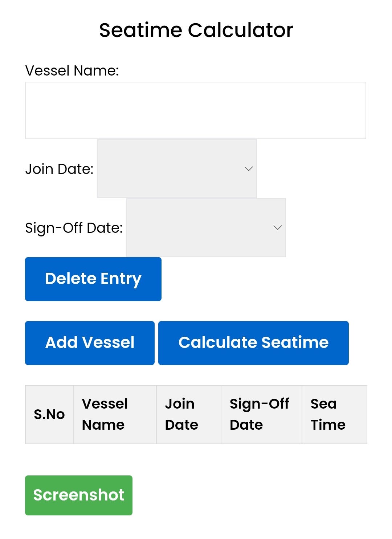Click inside the Vessel Name text box

[x=196, y=110]
